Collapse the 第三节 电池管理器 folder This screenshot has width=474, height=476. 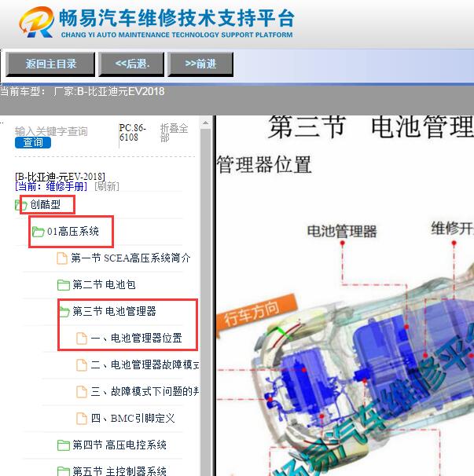coord(114,311)
